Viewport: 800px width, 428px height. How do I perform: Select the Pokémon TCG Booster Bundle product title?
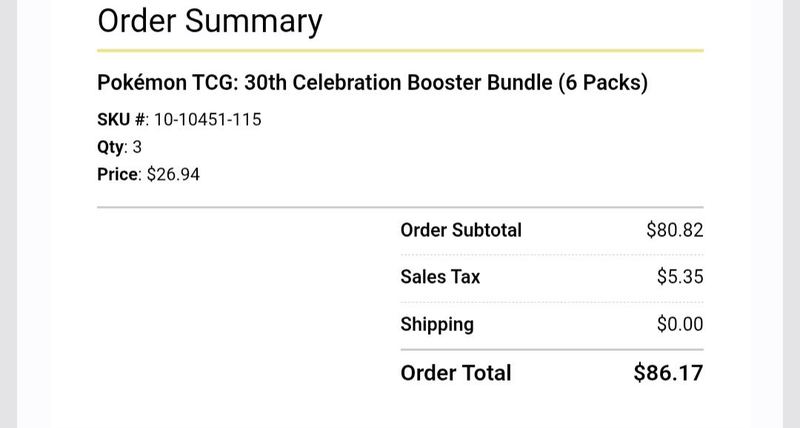pos(372,83)
